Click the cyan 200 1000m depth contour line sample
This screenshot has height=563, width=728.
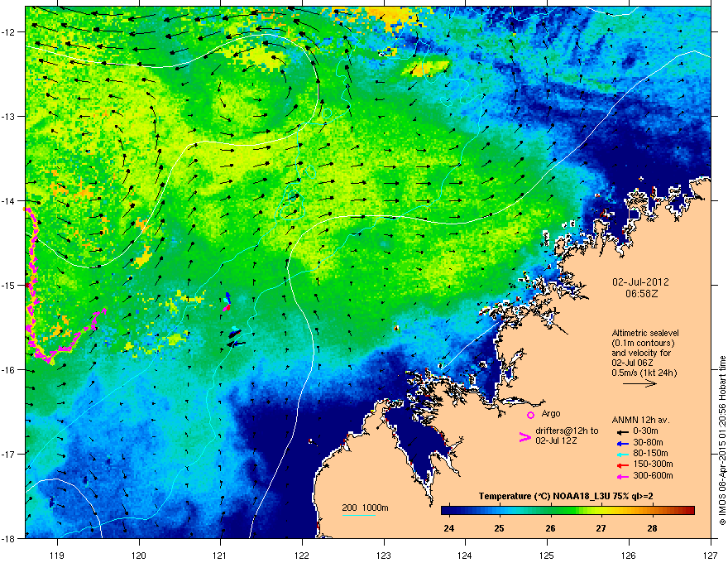359,516
